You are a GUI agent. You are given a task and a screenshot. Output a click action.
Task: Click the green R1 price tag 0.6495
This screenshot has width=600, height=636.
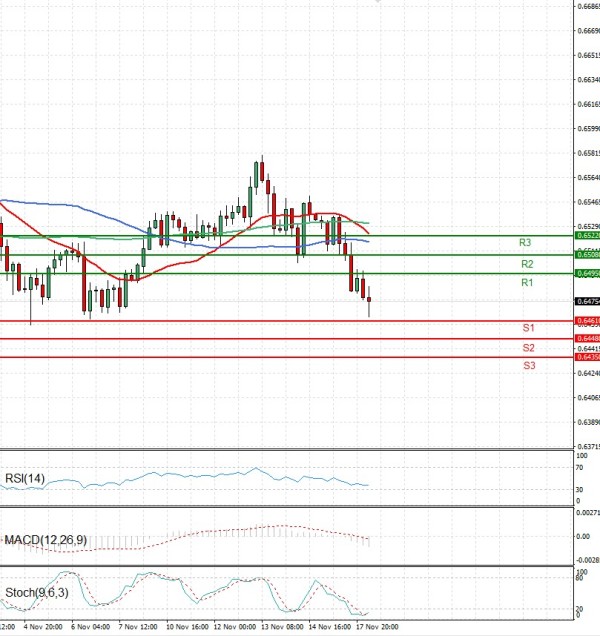tap(587, 273)
